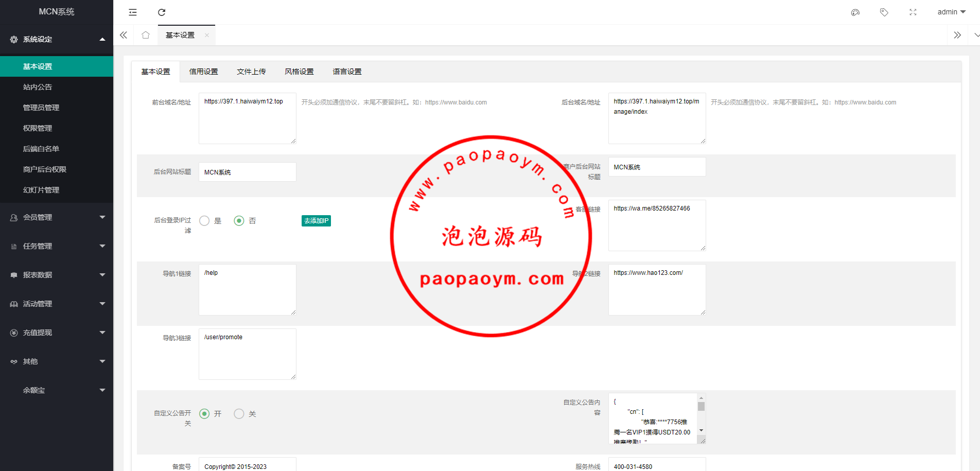Screen dimensions: 980x471
Task: Focus the 后台域名/地址 textarea
Action: 657,118
